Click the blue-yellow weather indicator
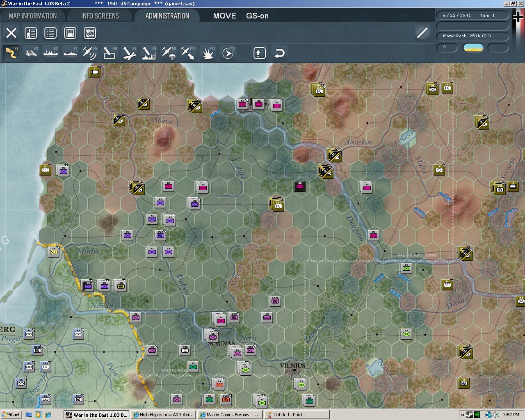Image resolution: width=525 pixels, height=420 pixels. pos(473,48)
